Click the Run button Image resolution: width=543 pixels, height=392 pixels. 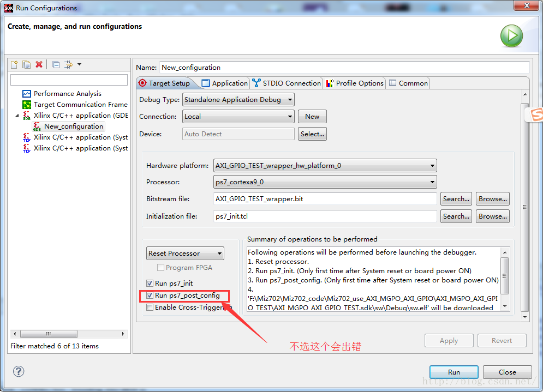click(x=454, y=372)
